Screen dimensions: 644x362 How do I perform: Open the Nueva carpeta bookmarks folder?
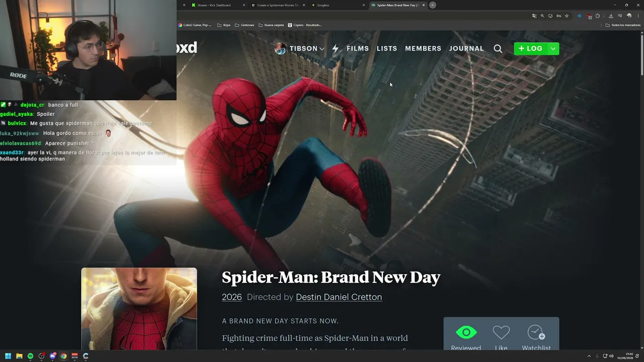coord(271,25)
